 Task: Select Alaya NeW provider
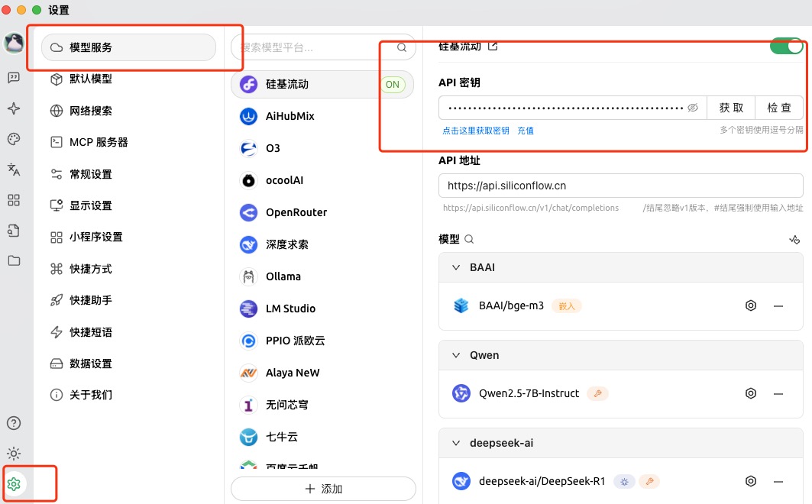pyautogui.click(x=322, y=373)
